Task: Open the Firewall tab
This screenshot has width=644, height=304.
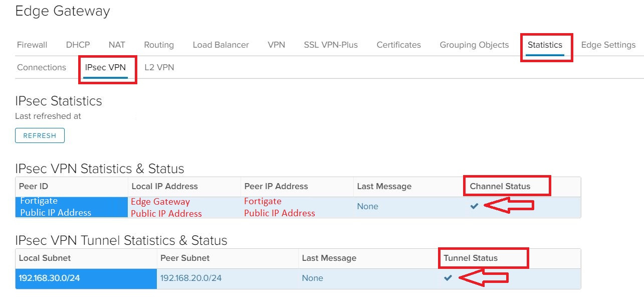Action: click(x=32, y=45)
